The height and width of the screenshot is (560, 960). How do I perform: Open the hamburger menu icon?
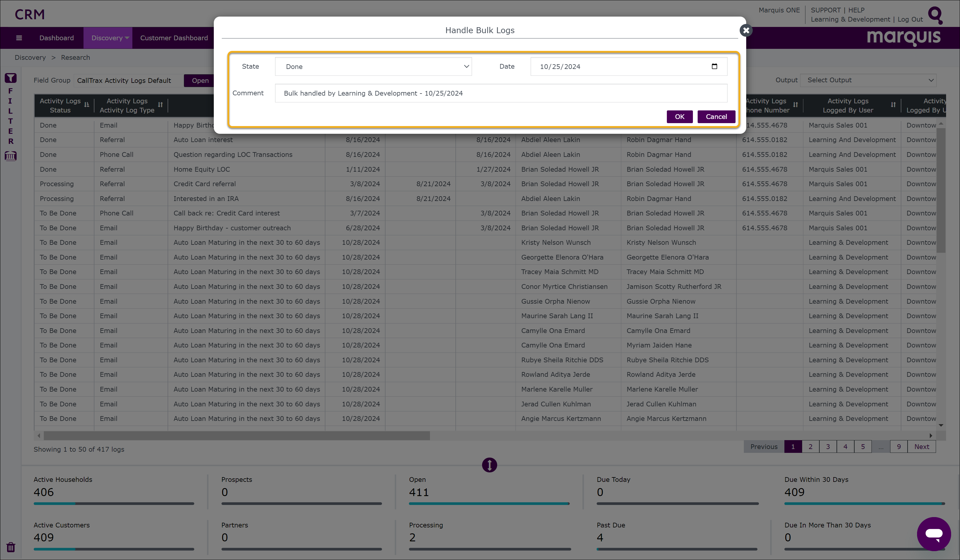19,38
